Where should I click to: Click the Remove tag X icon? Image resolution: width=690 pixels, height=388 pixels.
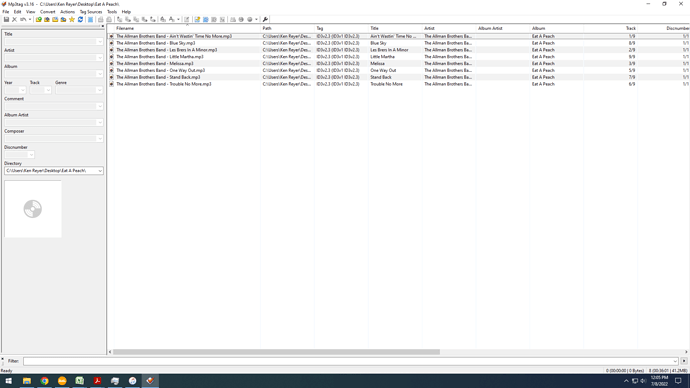14,19
